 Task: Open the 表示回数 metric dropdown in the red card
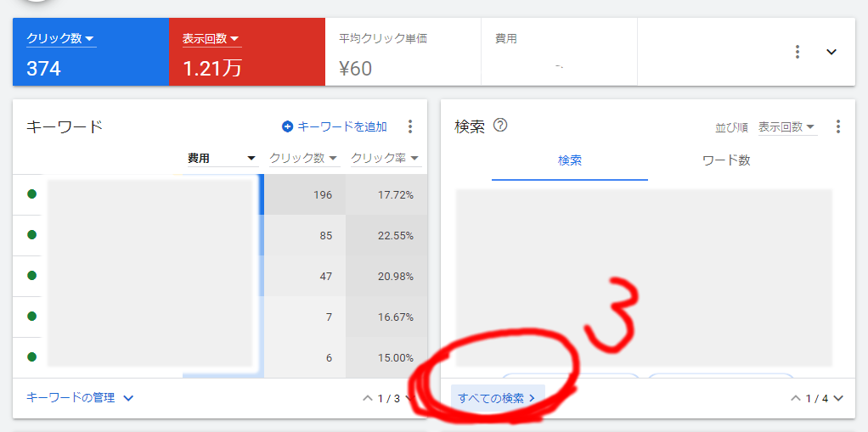point(211,39)
